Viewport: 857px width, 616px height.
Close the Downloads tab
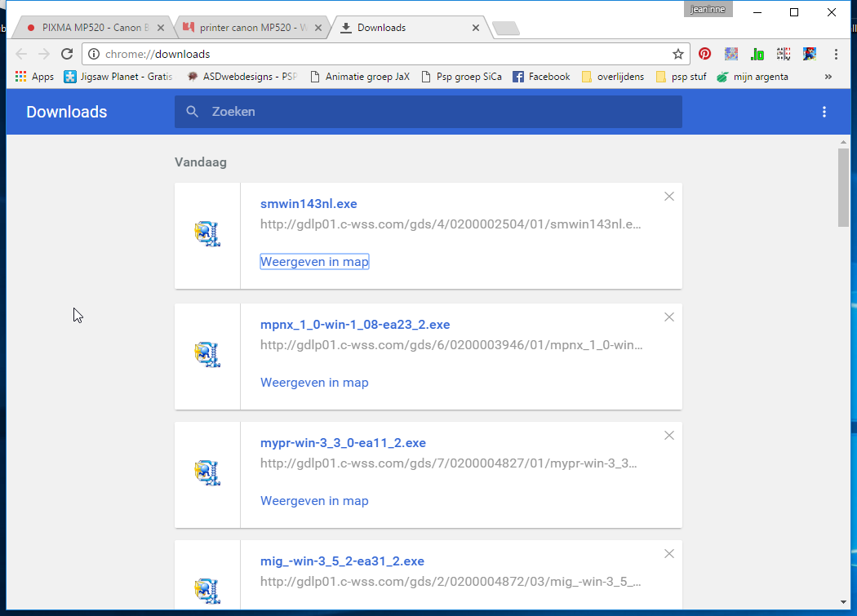point(476,28)
